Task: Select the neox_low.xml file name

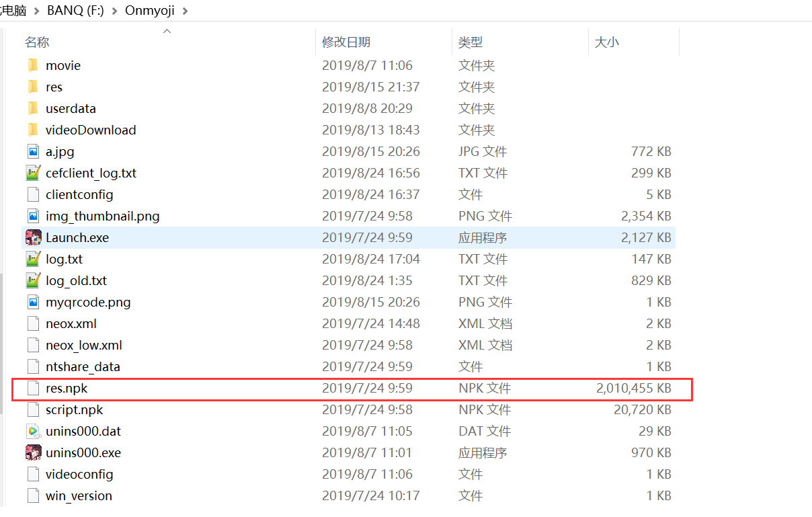Action: (84, 345)
